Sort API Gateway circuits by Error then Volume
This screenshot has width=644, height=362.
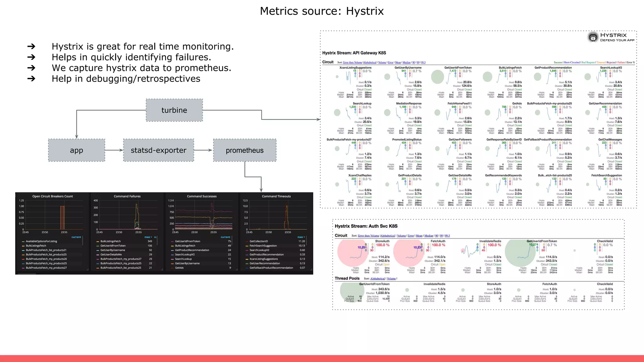(352, 63)
